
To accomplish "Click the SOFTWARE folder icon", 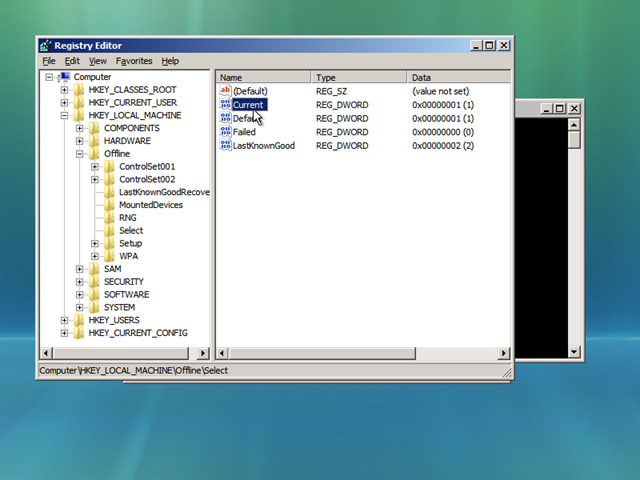I will tap(94, 295).
